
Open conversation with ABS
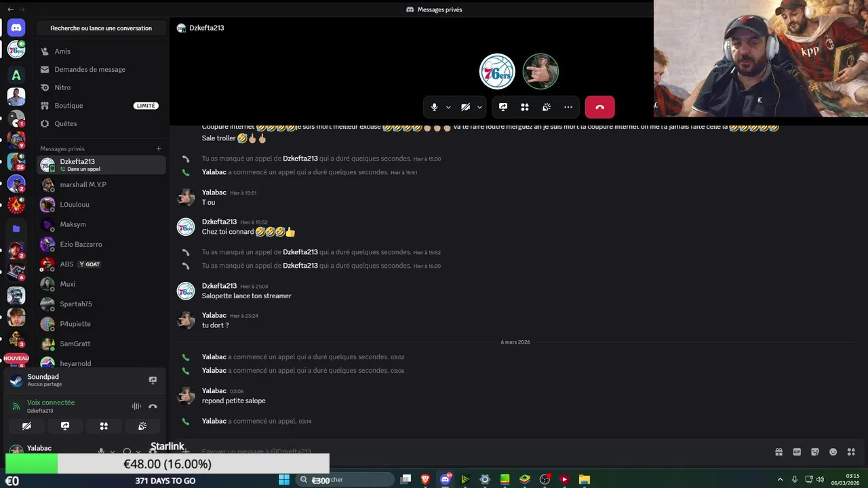click(x=101, y=264)
